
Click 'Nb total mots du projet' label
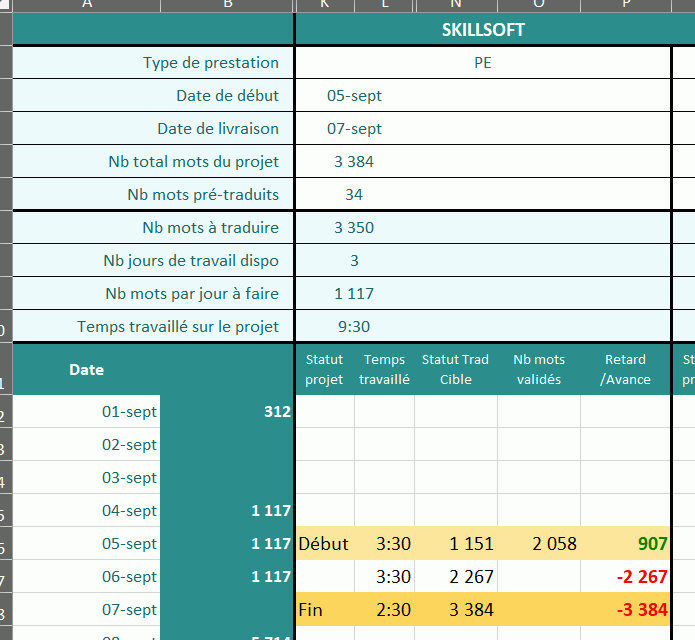click(x=193, y=161)
